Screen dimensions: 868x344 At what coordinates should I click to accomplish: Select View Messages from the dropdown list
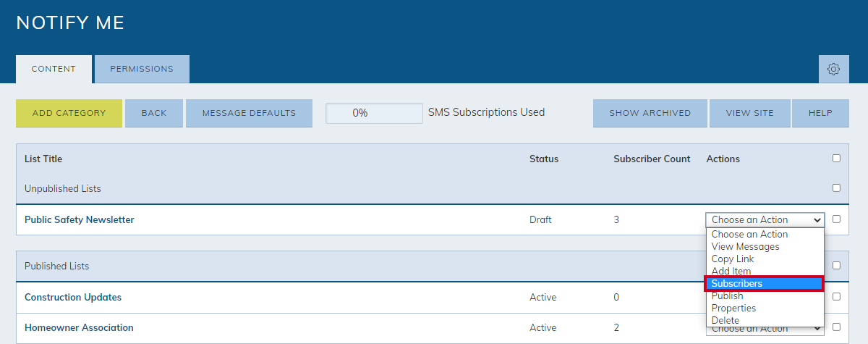[x=765, y=246]
